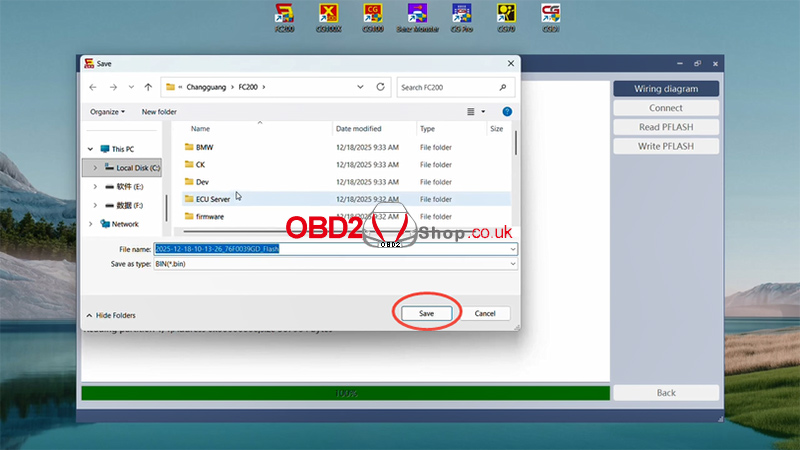
Task: Refresh the FC200 folder listing
Action: click(381, 87)
